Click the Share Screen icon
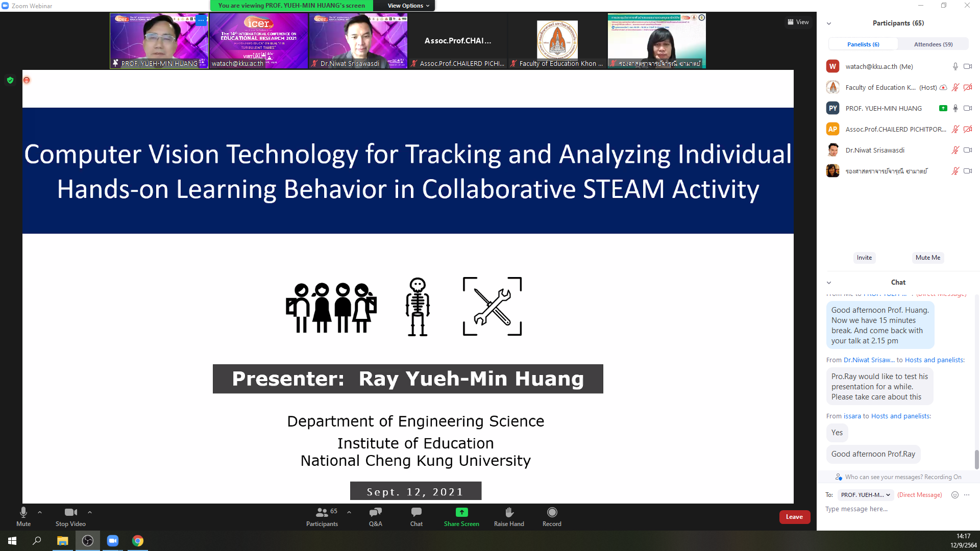Image resolution: width=980 pixels, height=551 pixels. (461, 512)
